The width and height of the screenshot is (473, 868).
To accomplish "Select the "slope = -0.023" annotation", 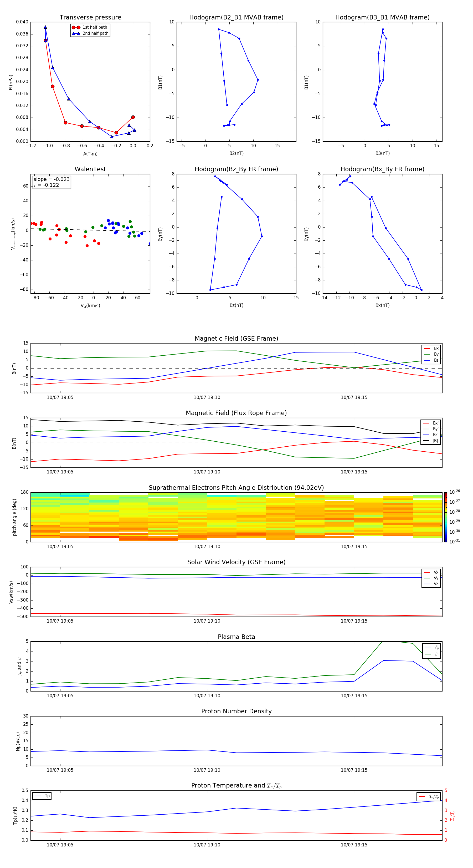I will tap(52, 179).
